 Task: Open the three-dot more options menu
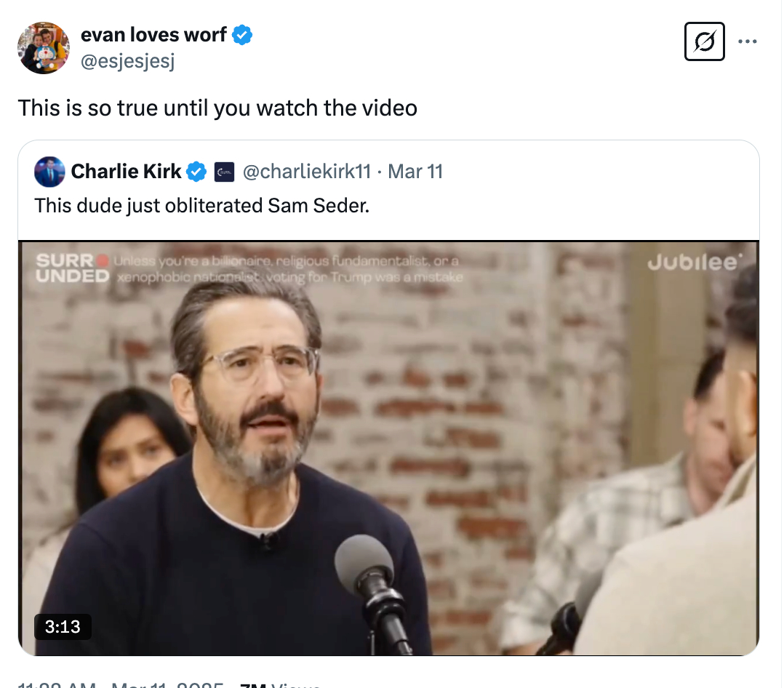748,41
